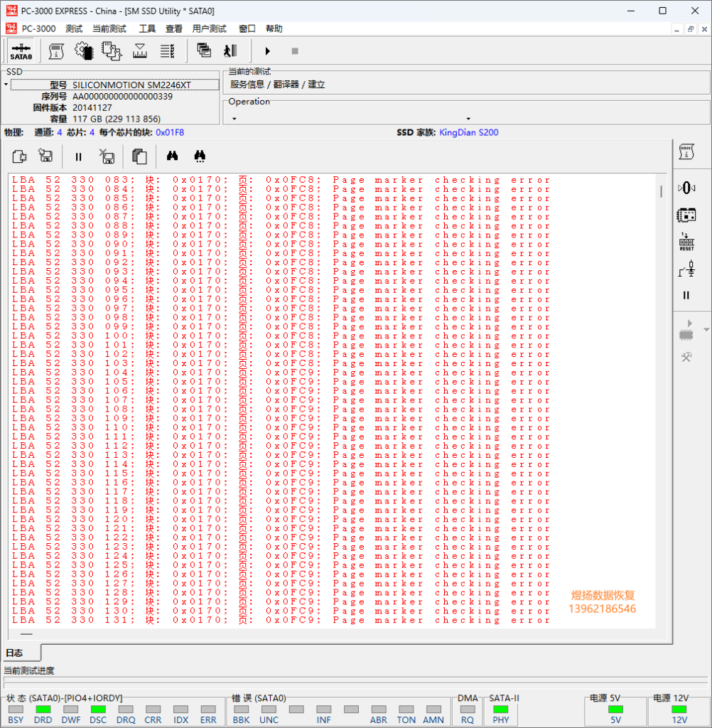
Task: Open the 当前测试 menu
Action: [109, 28]
